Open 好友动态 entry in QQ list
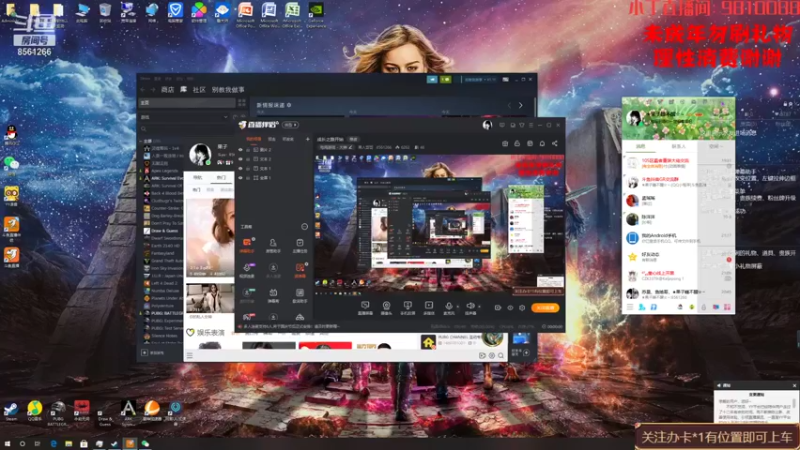 click(x=679, y=257)
